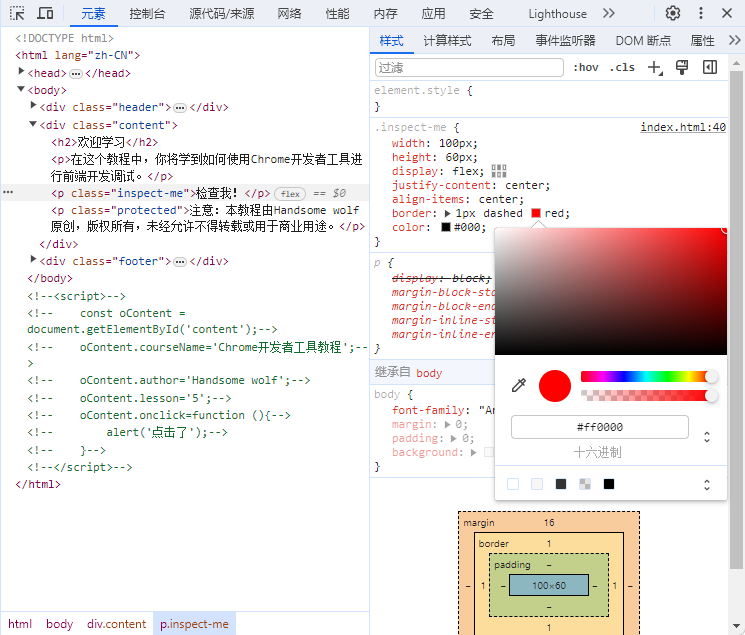This screenshot has height=635, width=745.
Task: Choose the checkered translucent palette swatch
Action: click(585, 484)
